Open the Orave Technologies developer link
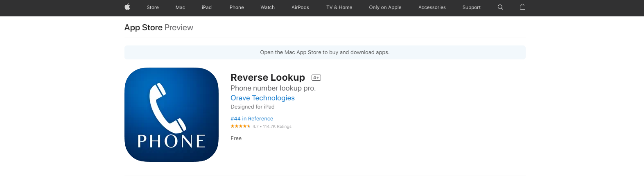This screenshot has width=644, height=179. click(262, 98)
